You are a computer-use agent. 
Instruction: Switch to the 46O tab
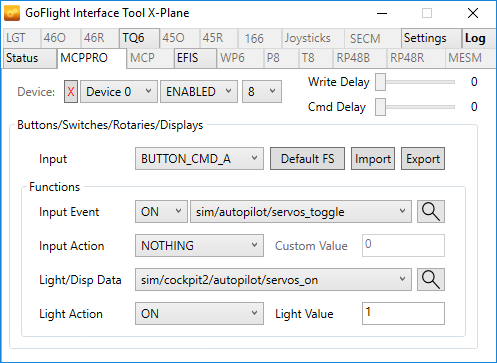(60, 38)
